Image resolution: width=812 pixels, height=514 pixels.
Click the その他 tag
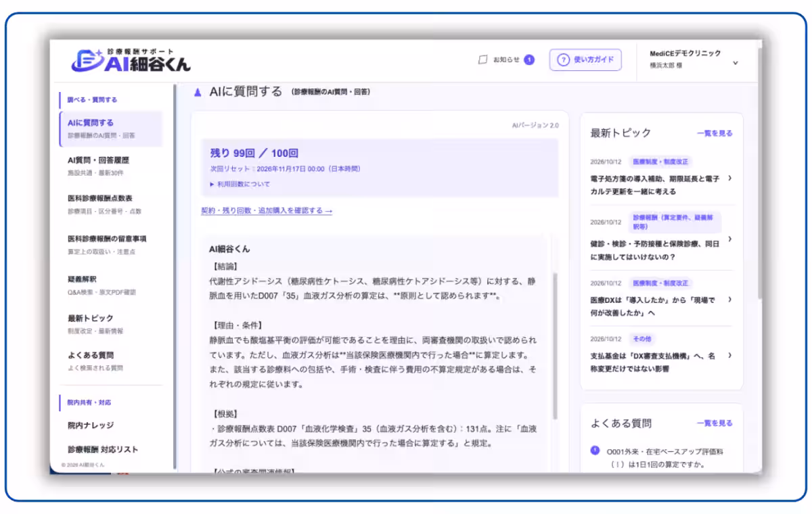tap(643, 339)
